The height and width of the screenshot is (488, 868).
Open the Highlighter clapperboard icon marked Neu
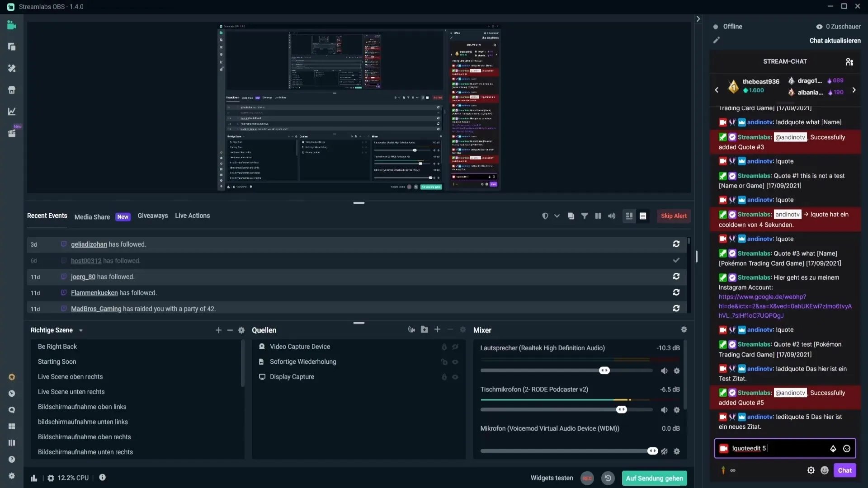click(x=12, y=133)
